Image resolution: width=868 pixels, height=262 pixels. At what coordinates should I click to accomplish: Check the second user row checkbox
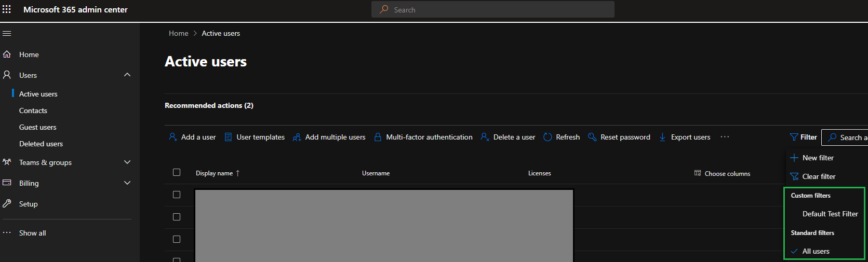point(177,217)
